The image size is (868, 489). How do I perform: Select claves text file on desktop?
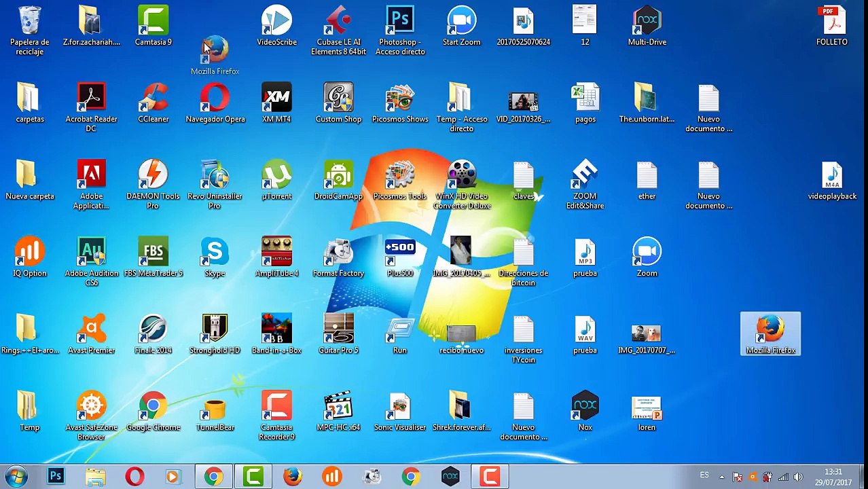pyautogui.click(x=523, y=180)
